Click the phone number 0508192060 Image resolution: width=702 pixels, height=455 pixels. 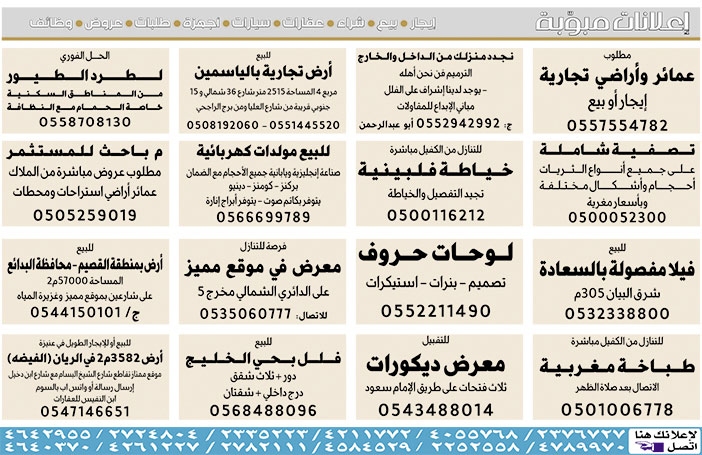223,125
